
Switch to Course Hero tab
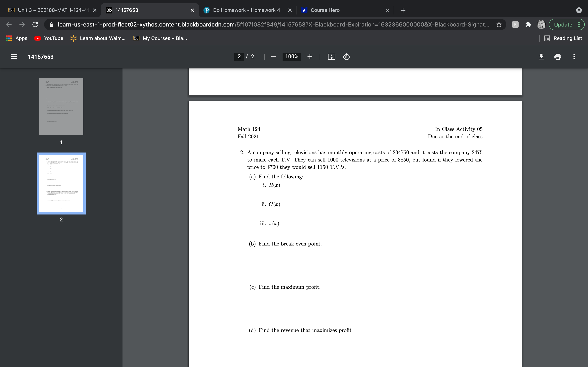tap(325, 10)
